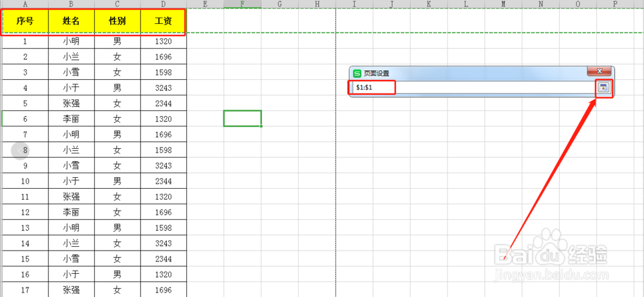
Task: Click the 序号 cell containing 12
Action: click(x=26, y=213)
